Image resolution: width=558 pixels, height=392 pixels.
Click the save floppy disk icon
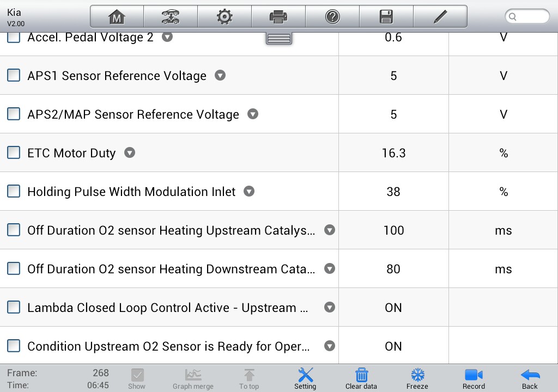(x=386, y=17)
